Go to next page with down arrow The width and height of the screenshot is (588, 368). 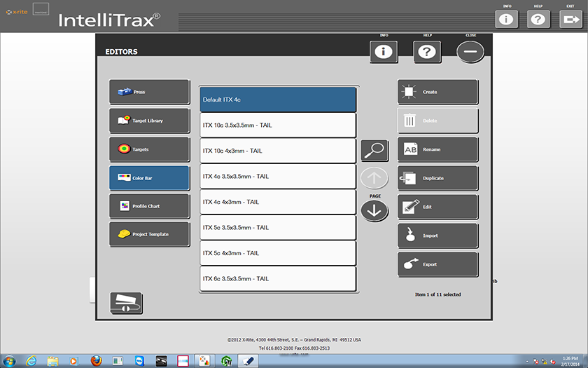[374, 211]
